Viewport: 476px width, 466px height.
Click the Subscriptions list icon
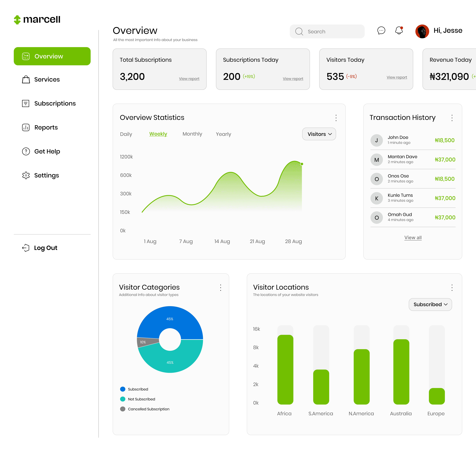click(x=26, y=104)
